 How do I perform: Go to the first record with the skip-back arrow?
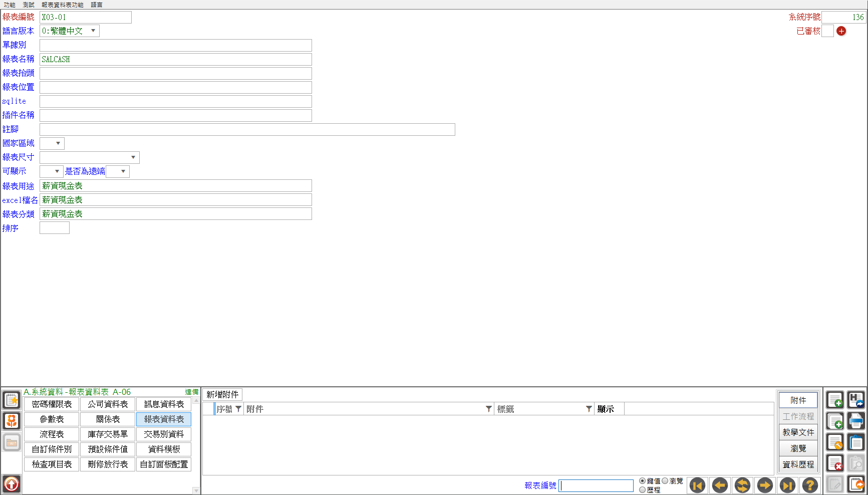click(697, 485)
